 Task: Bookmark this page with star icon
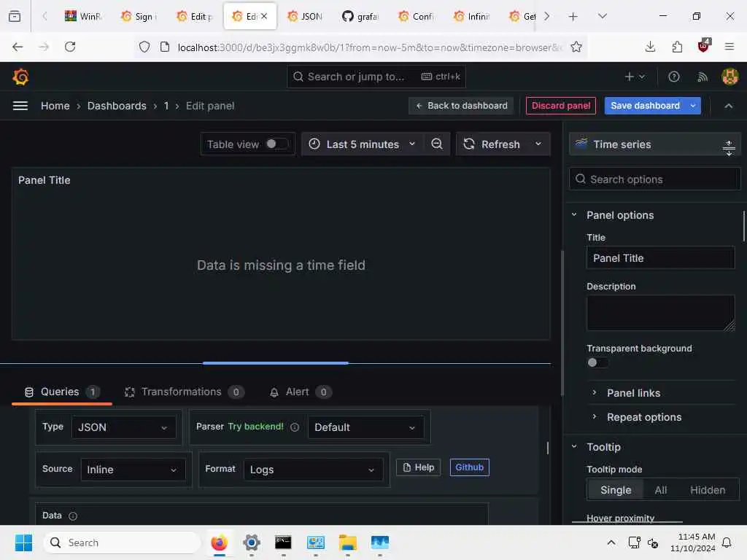tap(576, 47)
